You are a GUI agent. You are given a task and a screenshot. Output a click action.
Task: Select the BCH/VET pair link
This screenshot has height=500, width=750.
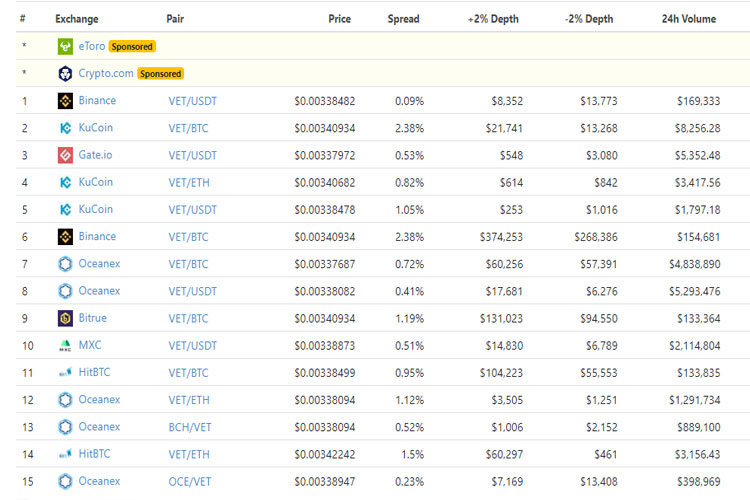click(189, 427)
